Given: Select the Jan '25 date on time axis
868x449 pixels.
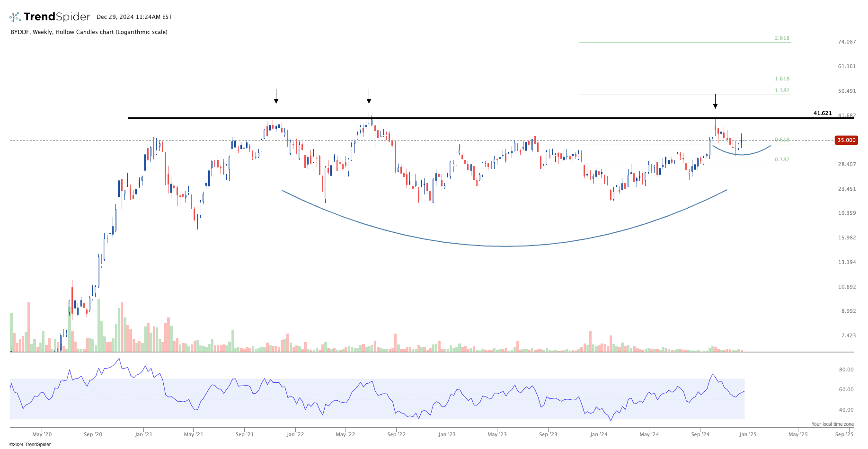Looking at the screenshot, I should pyautogui.click(x=748, y=434).
